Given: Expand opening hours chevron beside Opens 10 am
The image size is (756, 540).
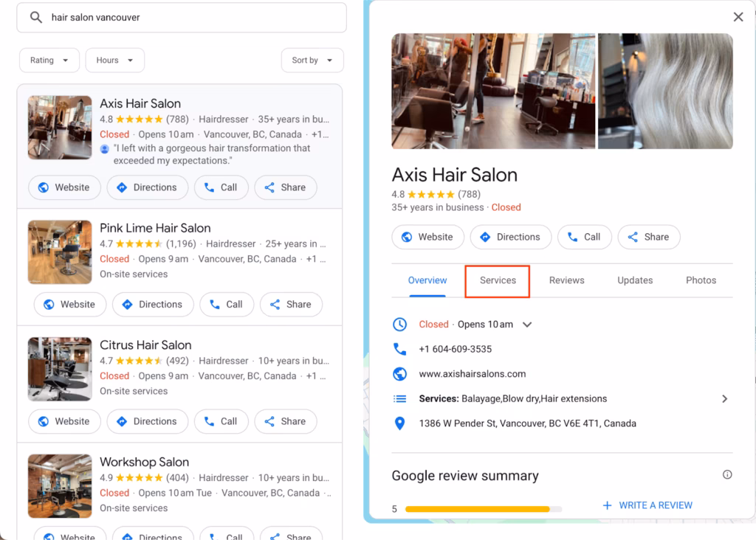Looking at the screenshot, I should click(x=527, y=325).
